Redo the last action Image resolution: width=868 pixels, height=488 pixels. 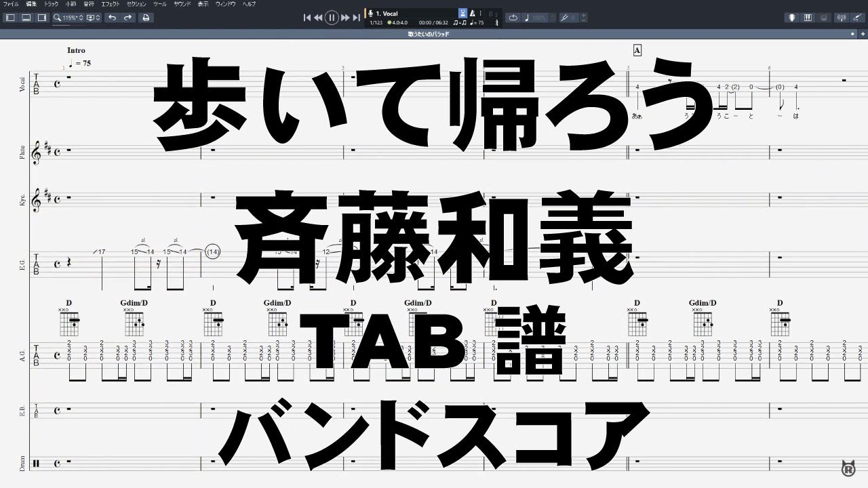click(x=127, y=18)
